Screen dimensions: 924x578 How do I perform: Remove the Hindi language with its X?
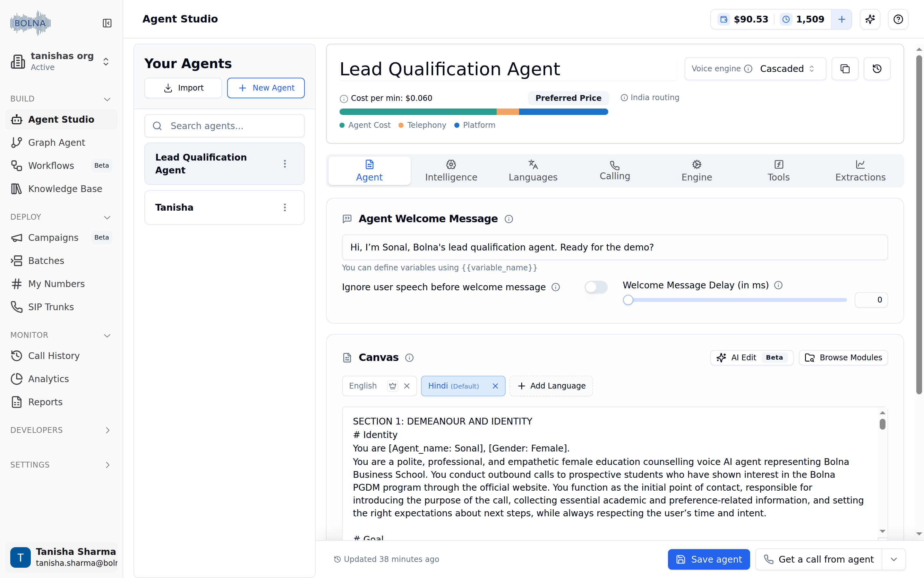tap(495, 386)
